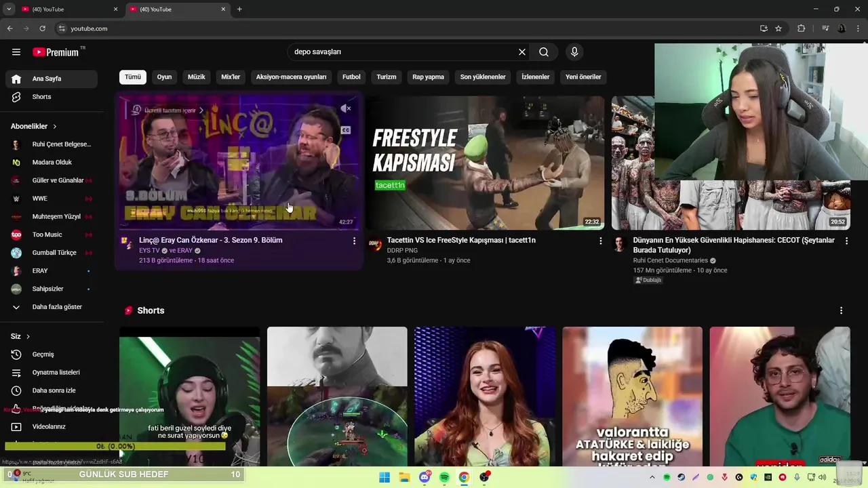868x488 pixels.
Task: Open Oynatma listeleri playlists
Action: [52, 372]
